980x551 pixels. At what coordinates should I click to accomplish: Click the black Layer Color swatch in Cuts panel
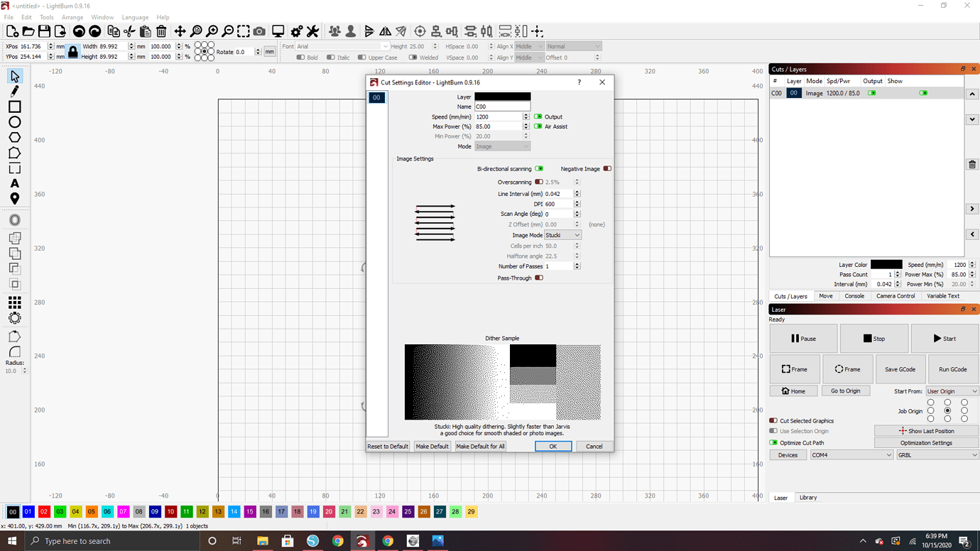click(886, 264)
